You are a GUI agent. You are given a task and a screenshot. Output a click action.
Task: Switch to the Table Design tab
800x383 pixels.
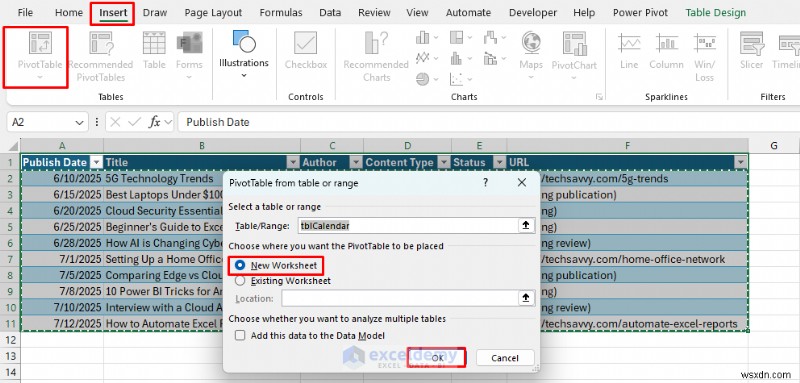715,13
